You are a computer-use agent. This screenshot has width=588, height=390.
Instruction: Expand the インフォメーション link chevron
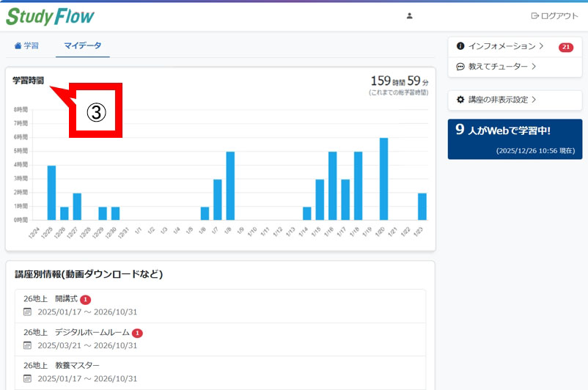[x=541, y=46]
